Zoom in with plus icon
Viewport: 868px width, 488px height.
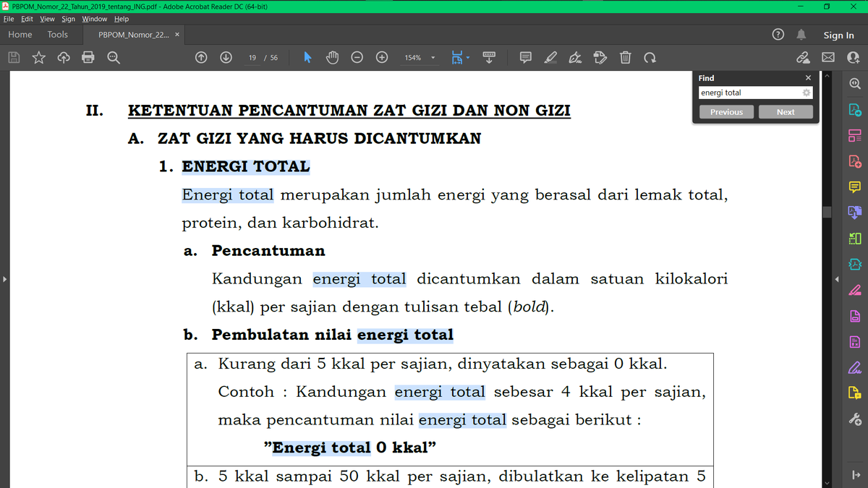click(x=381, y=57)
